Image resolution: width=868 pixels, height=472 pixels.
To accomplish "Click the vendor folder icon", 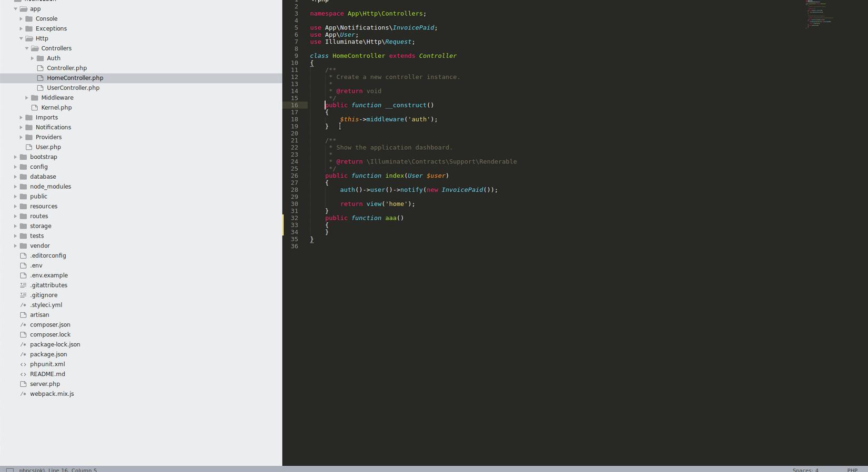I will (23, 245).
